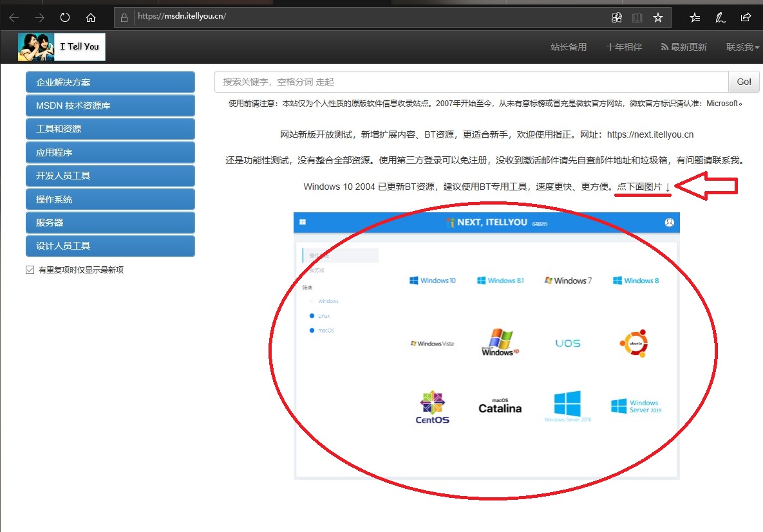
Task: Click the NEXT, ITELLYOU header title in the preview
Action: point(492,222)
